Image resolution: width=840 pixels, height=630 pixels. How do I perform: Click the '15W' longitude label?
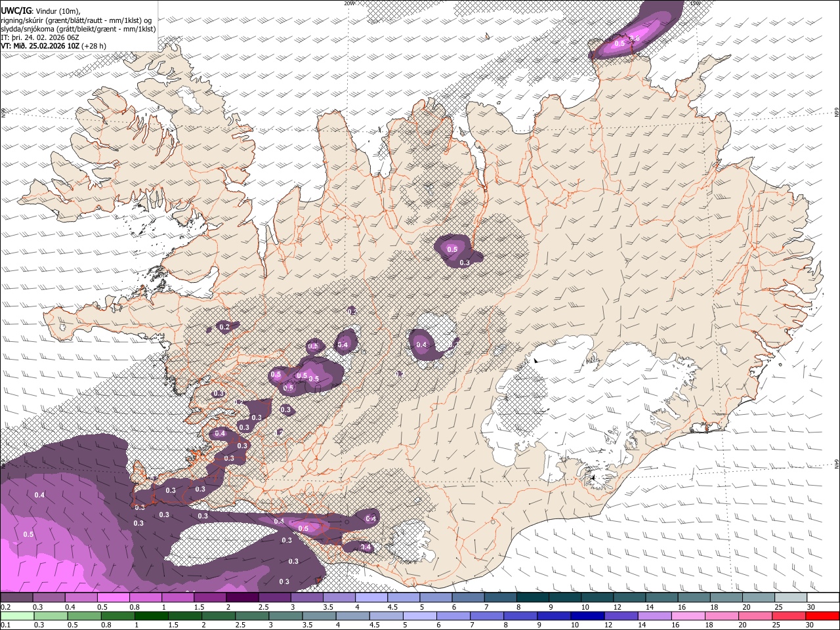click(x=696, y=3)
